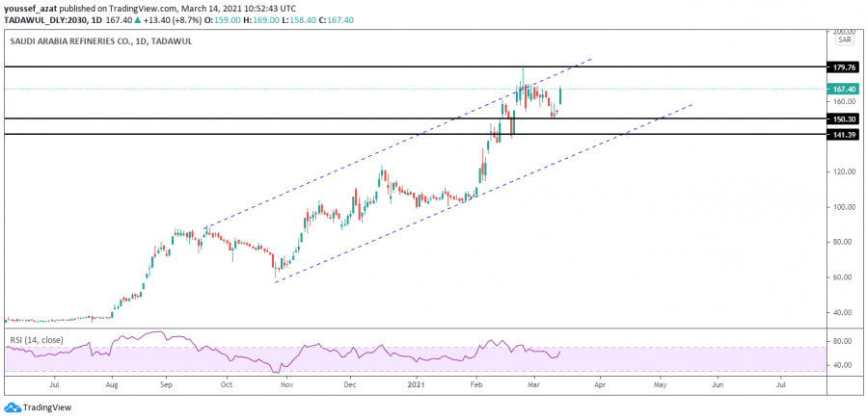The height and width of the screenshot is (420, 868).
Task: Click the latest green candlestick
Action: click(x=560, y=95)
